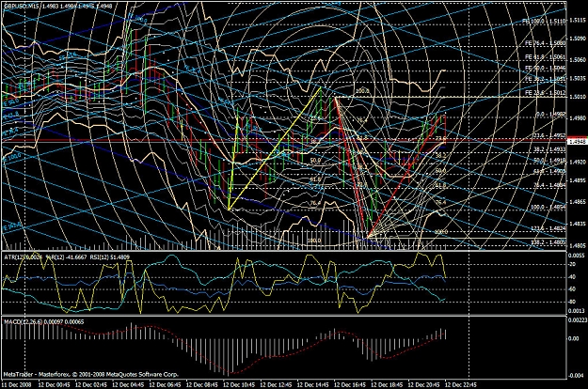Click the 12 Dec 04:45 time label

pos(128,385)
